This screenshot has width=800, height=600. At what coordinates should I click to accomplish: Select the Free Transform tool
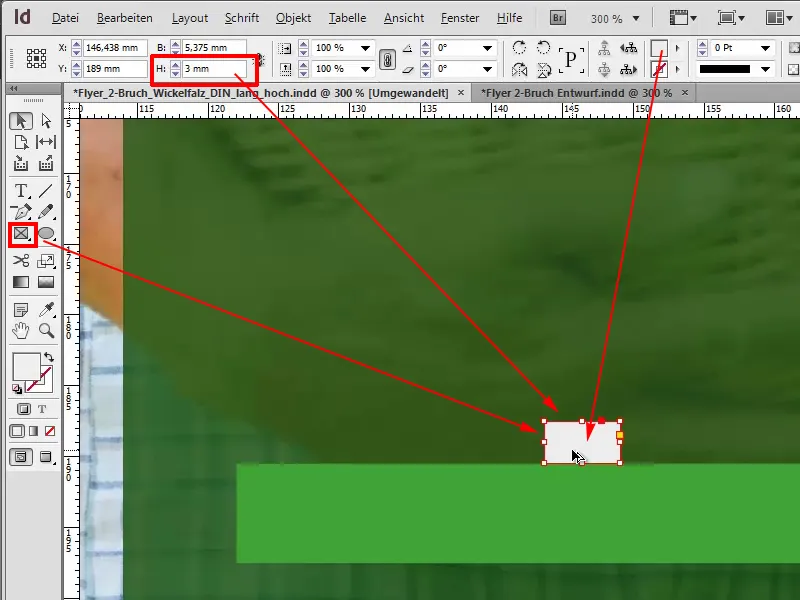click(46, 261)
